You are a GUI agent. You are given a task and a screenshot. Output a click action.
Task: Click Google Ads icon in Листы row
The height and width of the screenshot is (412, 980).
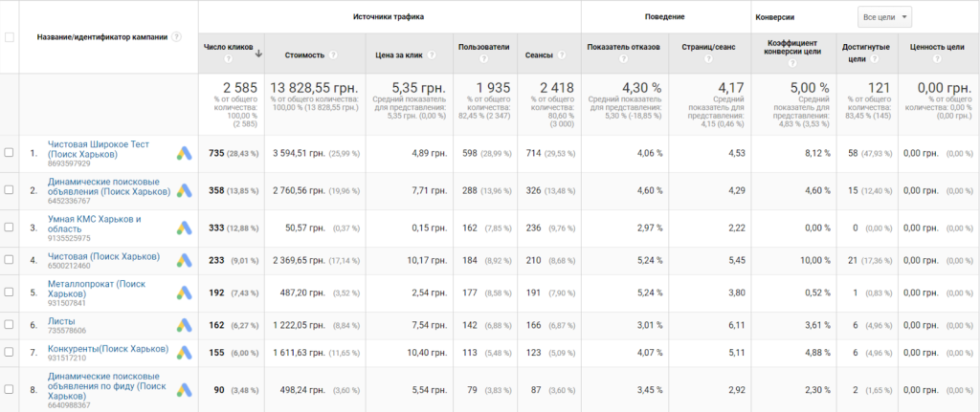tap(183, 325)
